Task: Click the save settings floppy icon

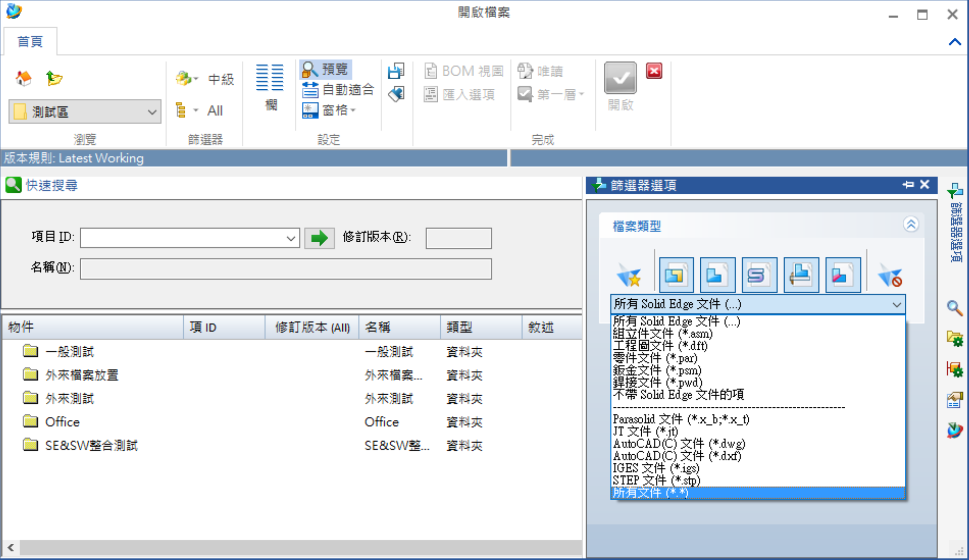Action: [396, 71]
